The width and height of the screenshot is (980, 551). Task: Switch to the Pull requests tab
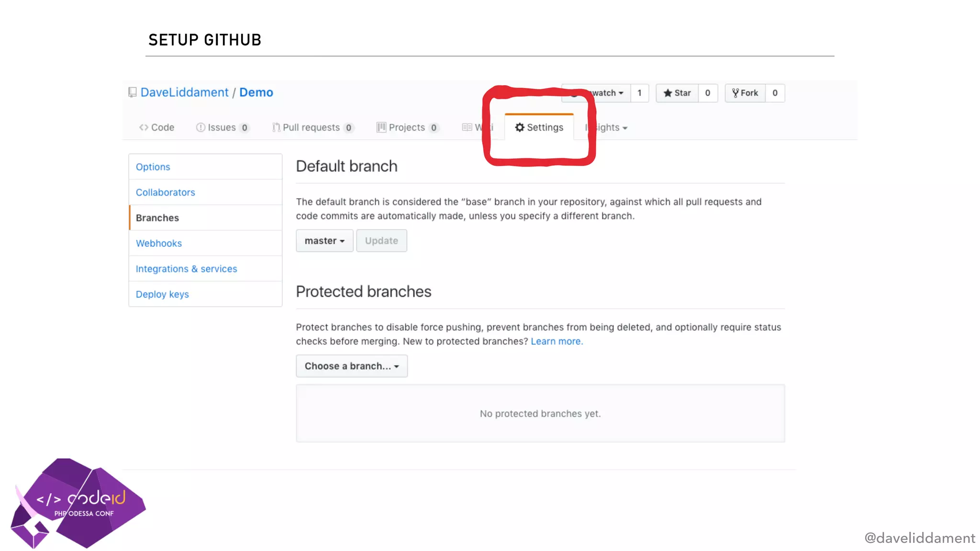click(x=313, y=127)
